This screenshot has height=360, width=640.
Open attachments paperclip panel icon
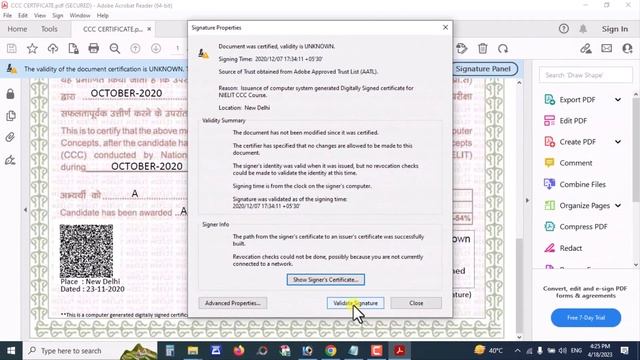pyautogui.click(x=11, y=138)
